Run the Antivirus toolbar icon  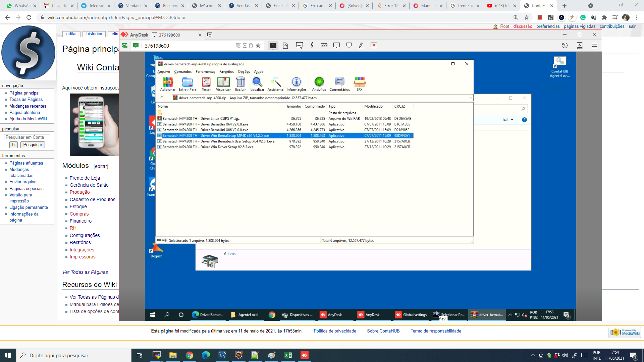tap(319, 84)
